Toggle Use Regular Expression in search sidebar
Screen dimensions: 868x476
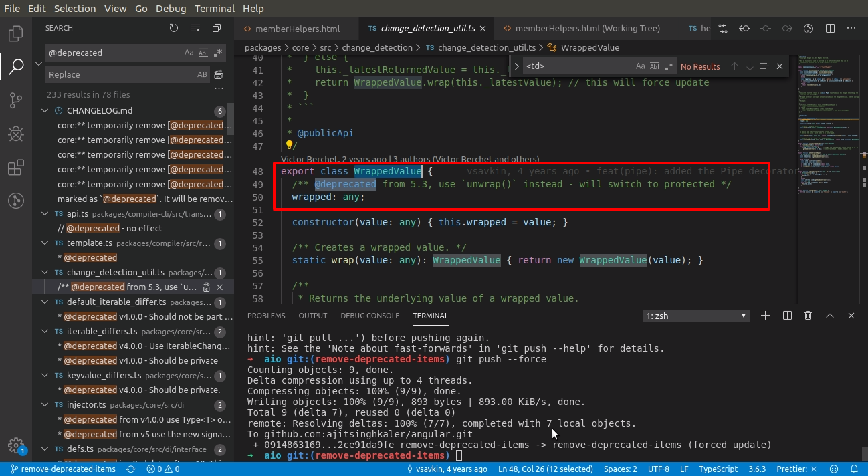point(219,53)
